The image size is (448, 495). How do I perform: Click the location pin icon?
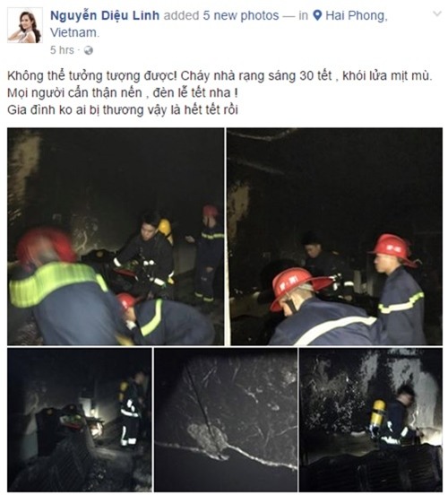click(317, 15)
